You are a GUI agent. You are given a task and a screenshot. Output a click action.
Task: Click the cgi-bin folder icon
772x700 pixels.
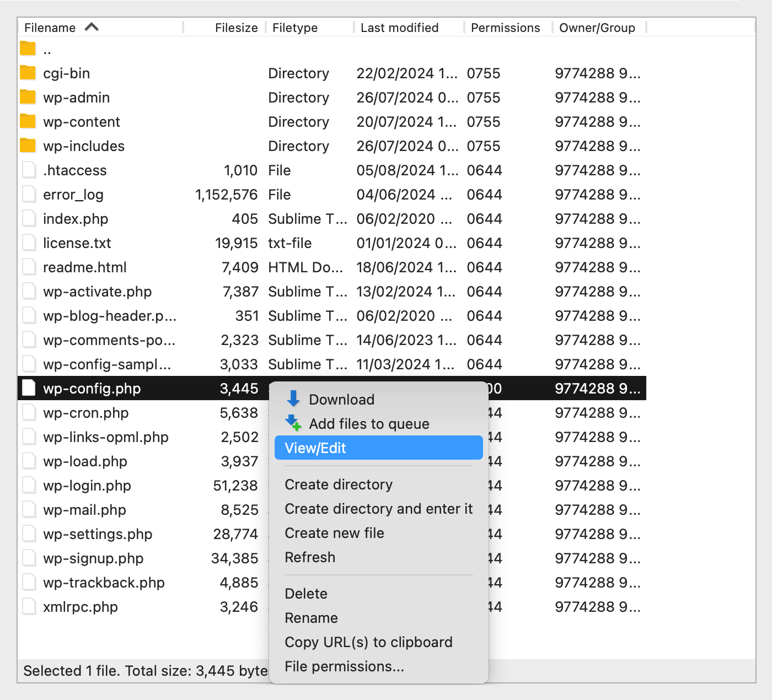pos(28,73)
